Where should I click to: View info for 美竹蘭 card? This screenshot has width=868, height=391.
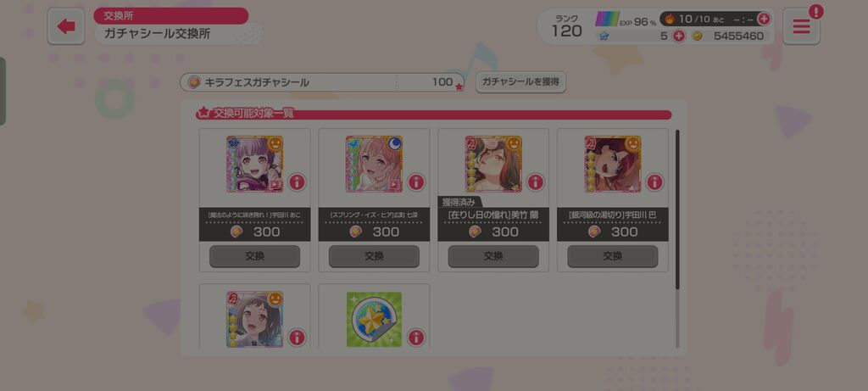click(536, 182)
